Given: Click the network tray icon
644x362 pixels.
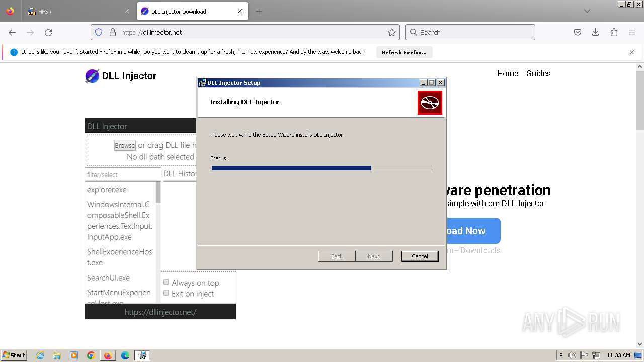Looking at the screenshot, I should (596, 355).
